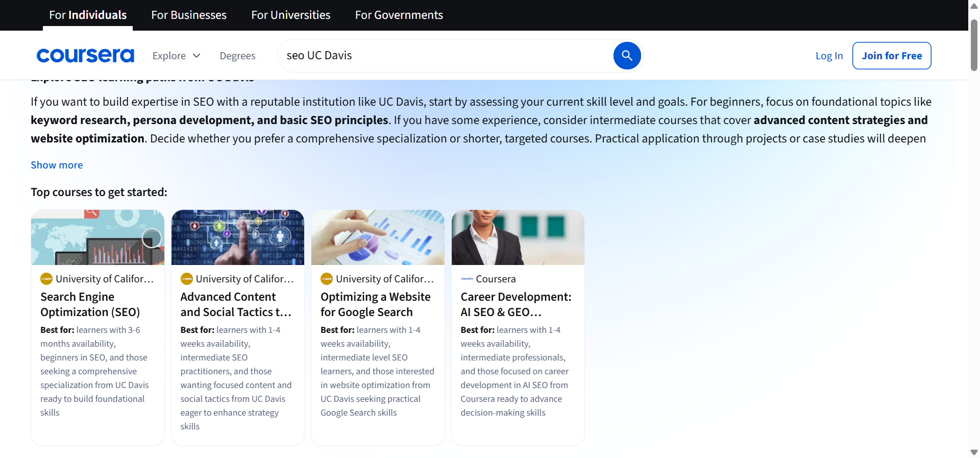This screenshot has width=980, height=458.
Task: Open the Degrees menu
Action: tap(237, 55)
